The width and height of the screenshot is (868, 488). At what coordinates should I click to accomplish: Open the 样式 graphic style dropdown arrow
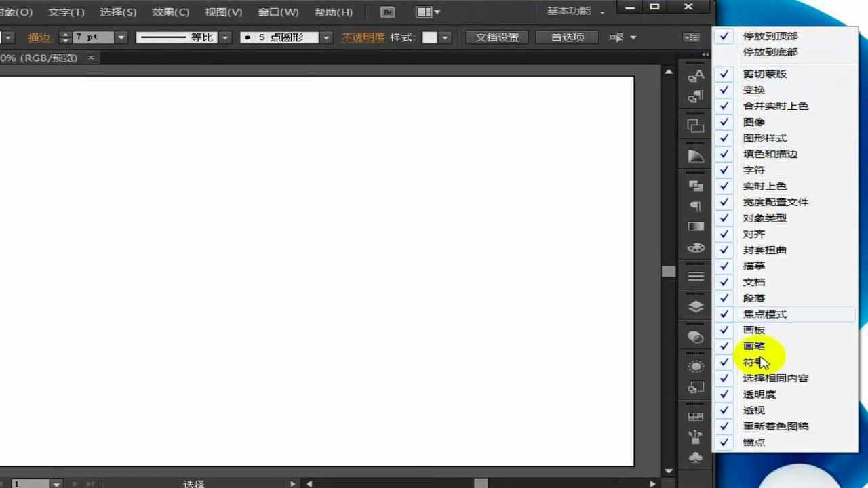point(445,37)
